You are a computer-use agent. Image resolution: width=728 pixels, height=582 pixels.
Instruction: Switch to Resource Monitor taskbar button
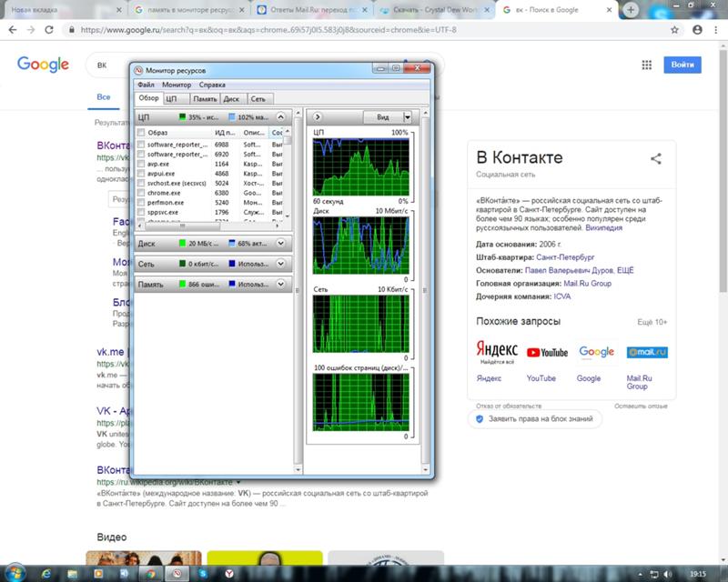point(177,574)
